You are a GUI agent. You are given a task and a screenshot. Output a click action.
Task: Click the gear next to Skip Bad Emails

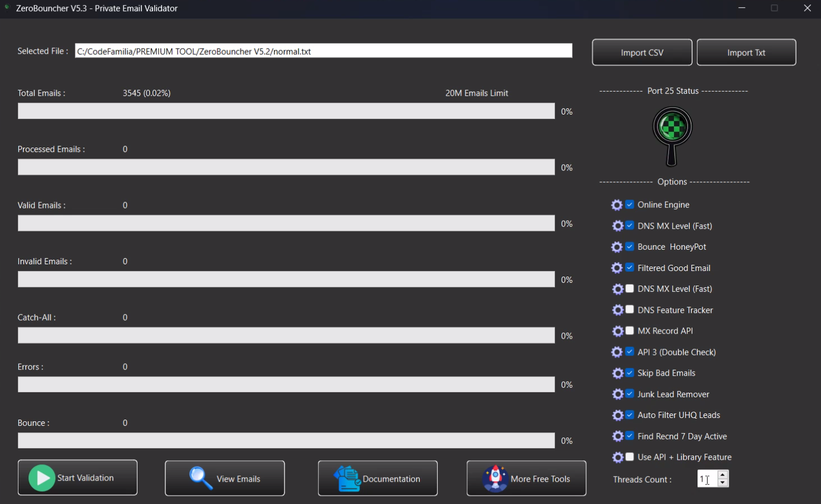click(617, 373)
